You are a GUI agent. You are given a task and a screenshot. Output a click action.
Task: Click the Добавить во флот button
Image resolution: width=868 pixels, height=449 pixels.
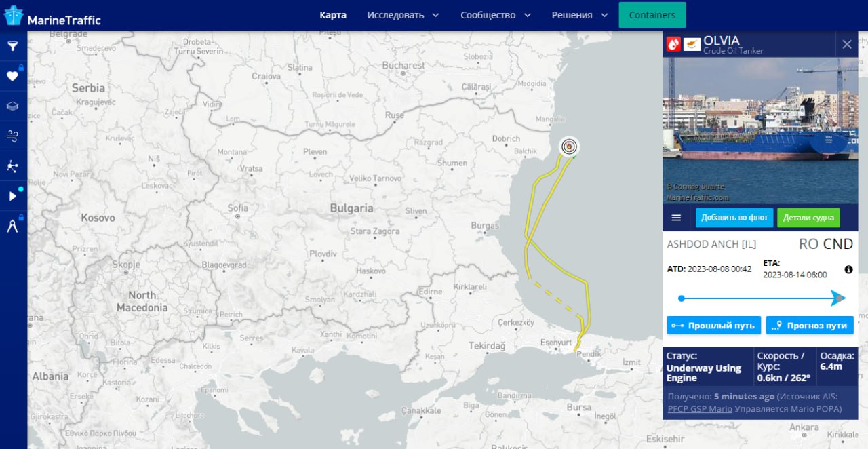coord(734,218)
